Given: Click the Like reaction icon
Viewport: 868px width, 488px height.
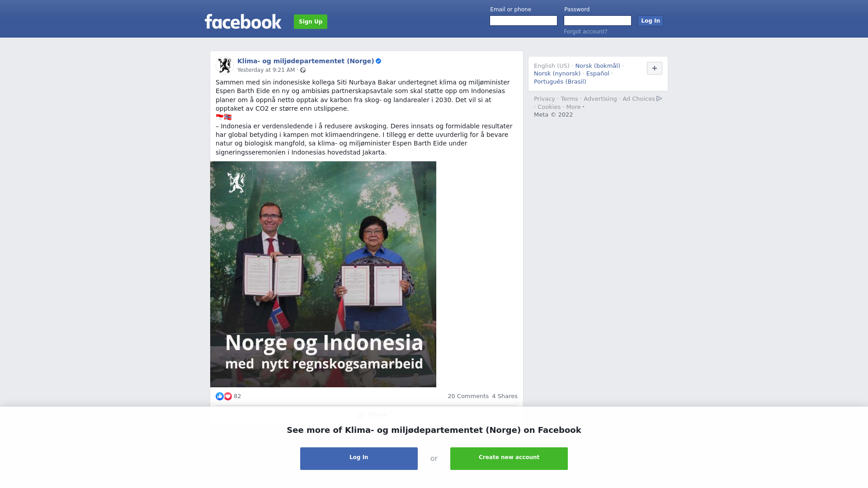Looking at the screenshot, I should pyautogui.click(x=220, y=396).
